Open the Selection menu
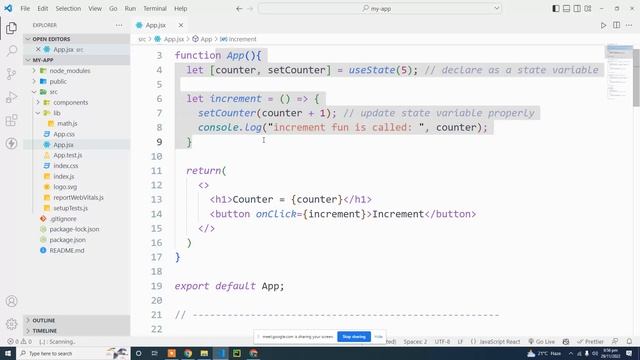The image size is (640, 360). (x=68, y=8)
